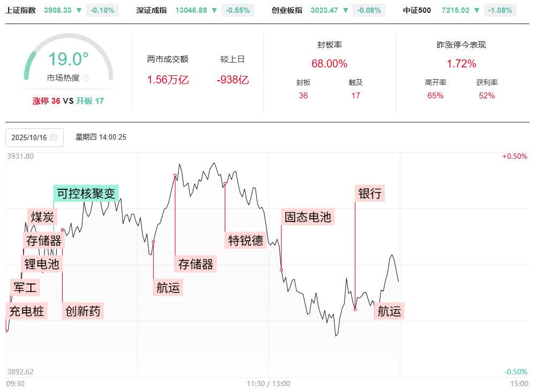Screen dimensions: 533x392
Task: Click the down arrow next to 3908.33
Action: pyautogui.click(x=79, y=10)
